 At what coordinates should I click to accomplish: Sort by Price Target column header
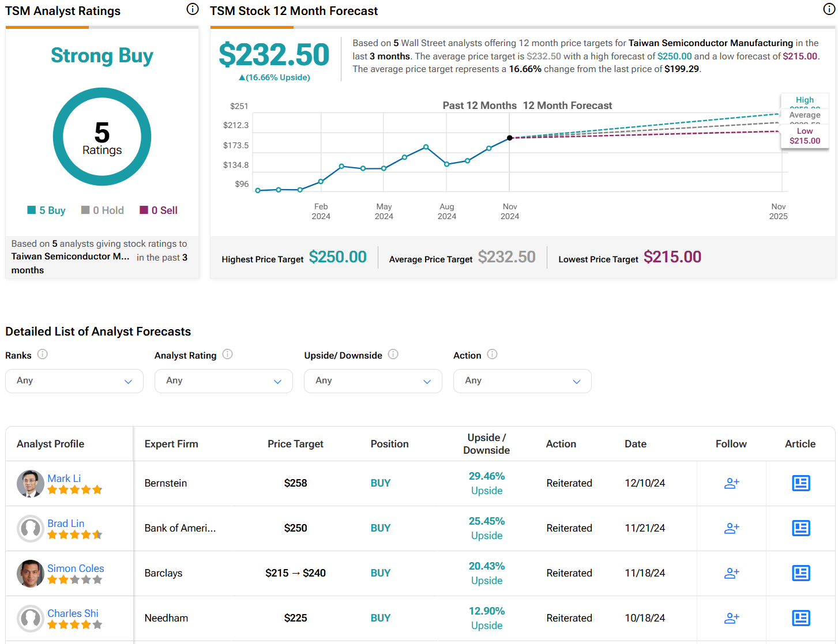pyautogui.click(x=295, y=444)
